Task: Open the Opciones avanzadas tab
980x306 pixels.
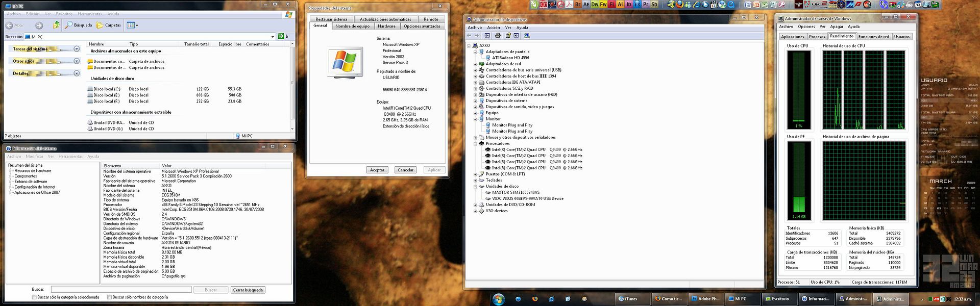Action: pos(422,26)
